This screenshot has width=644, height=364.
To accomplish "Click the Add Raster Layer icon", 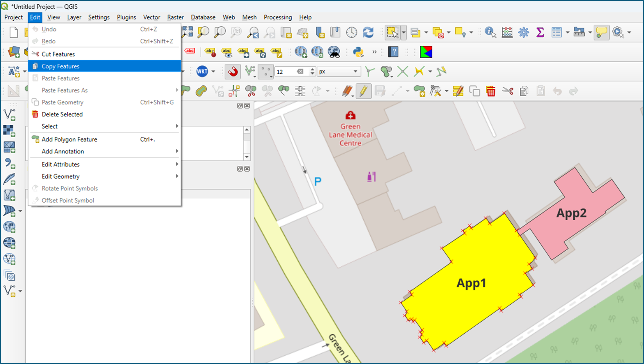I will [x=9, y=131].
